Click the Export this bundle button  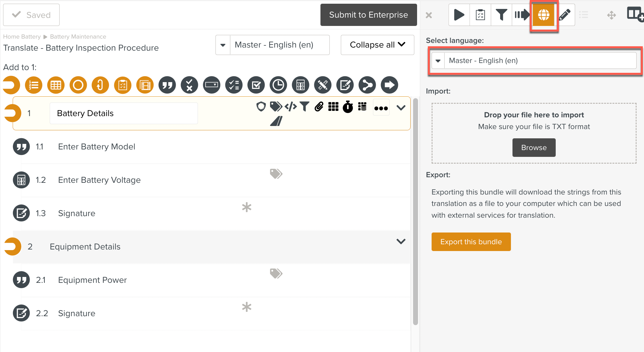point(471,242)
